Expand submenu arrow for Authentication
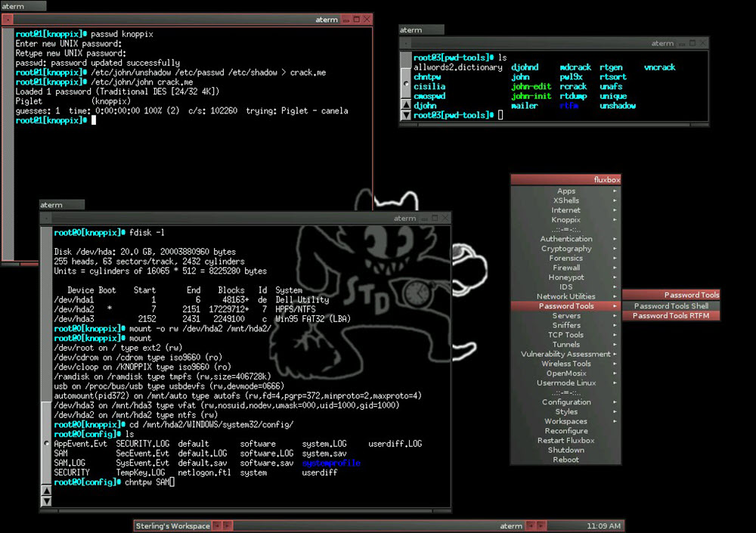The height and width of the screenshot is (533, 756). (615, 239)
